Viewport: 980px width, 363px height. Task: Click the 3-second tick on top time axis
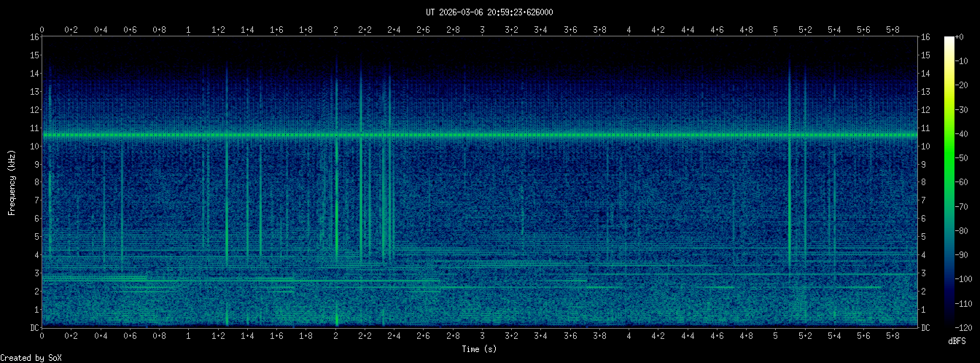[483, 29]
